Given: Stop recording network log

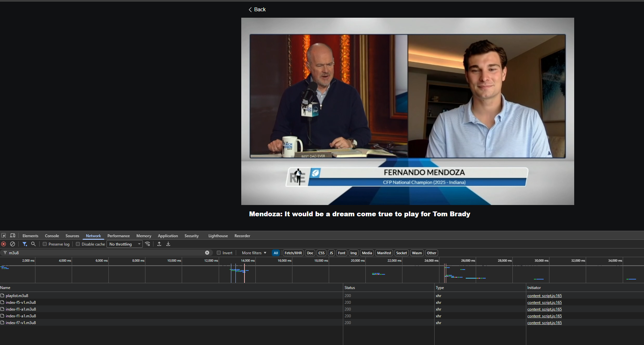Looking at the screenshot, I should point(4,244).
